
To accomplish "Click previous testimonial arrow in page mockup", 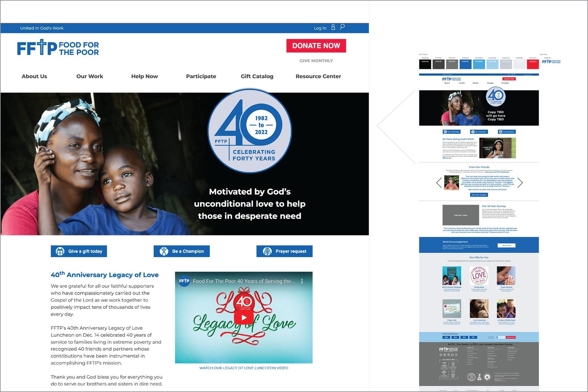I will 439,183.
